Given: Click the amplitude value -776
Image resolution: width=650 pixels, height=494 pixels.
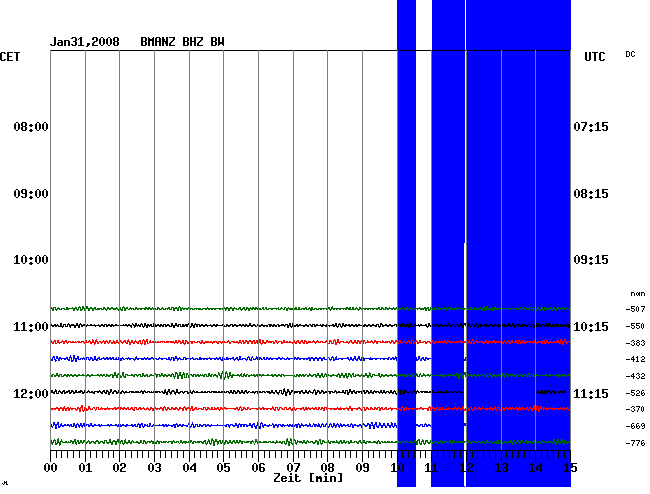Looking at the screenshot, I should [635, 443].
